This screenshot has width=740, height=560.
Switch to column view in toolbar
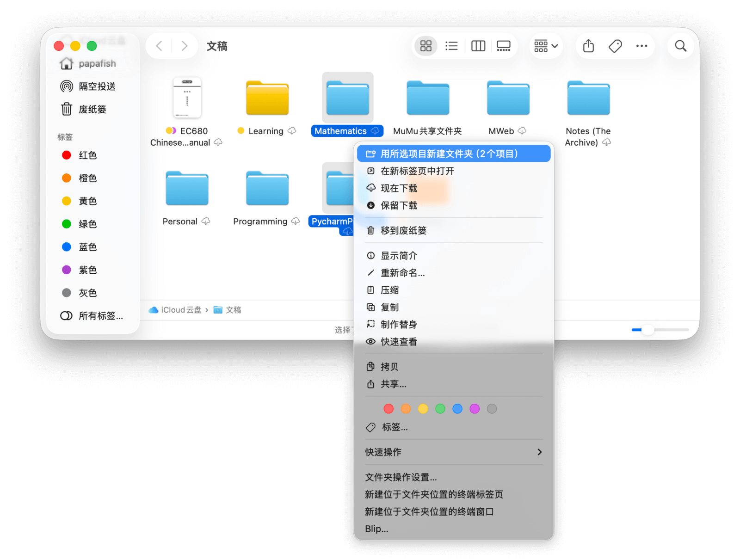pos(478,46)
